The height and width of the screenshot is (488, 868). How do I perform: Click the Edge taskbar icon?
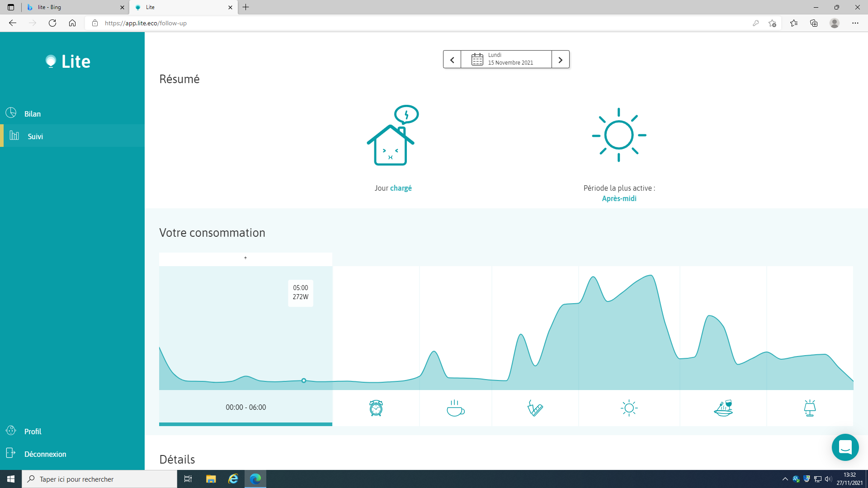click(255, 479)
